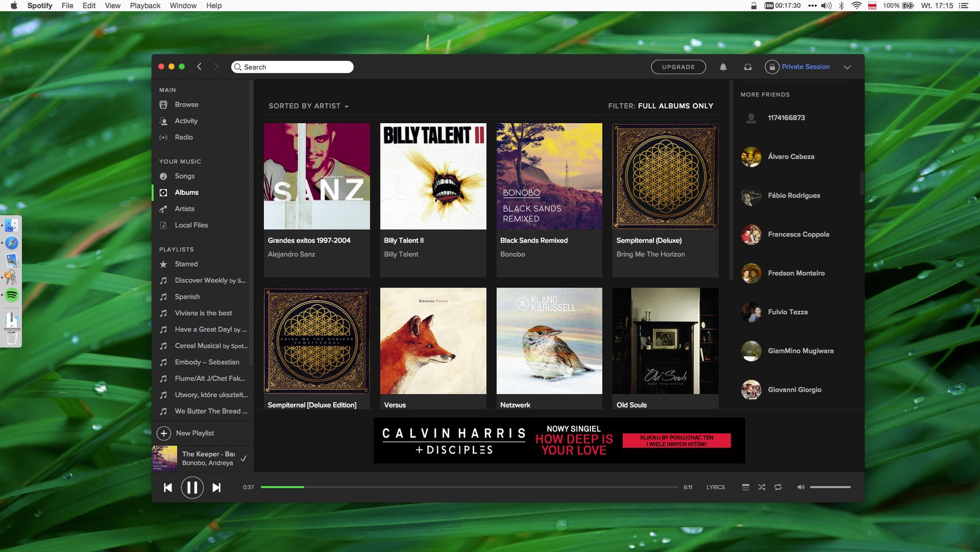Screen dimensions: 980x552
Task: Click the saved checkmark next to The Keeper
Action: 243,458
